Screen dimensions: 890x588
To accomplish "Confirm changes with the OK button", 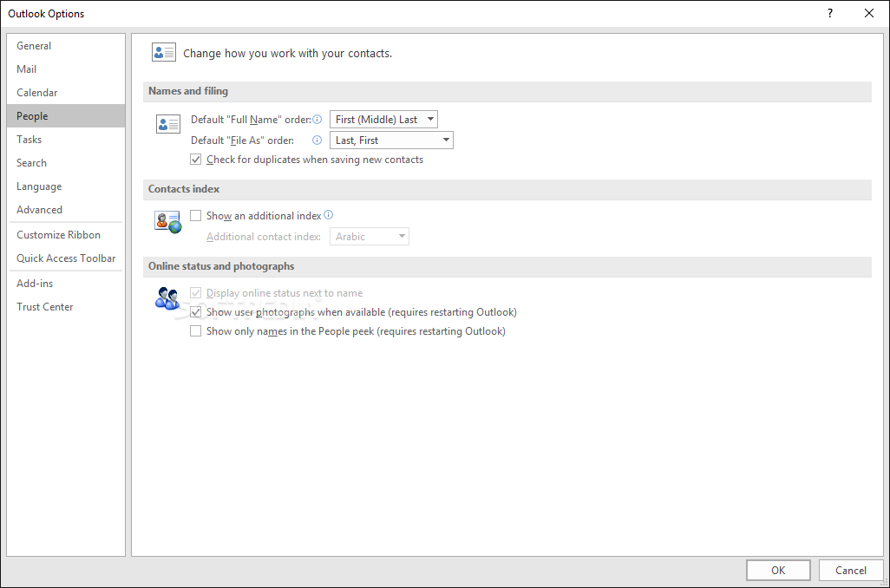I will click(778, 571).
